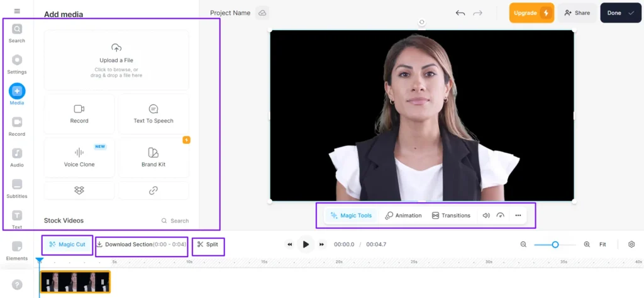Image resolution: width=644 pixels, height=298 pixels.
Task: Open Magic Tools in the clip toolbar
Action: (x=351, y=216)
